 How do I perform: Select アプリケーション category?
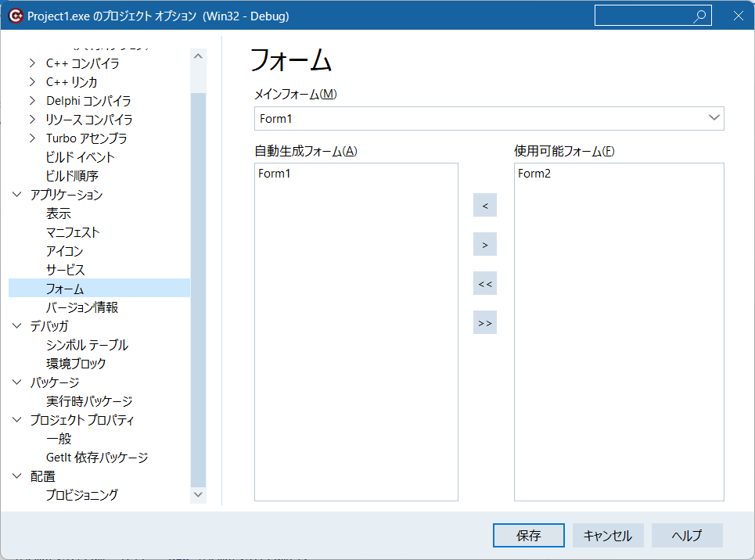pos(67,195)
